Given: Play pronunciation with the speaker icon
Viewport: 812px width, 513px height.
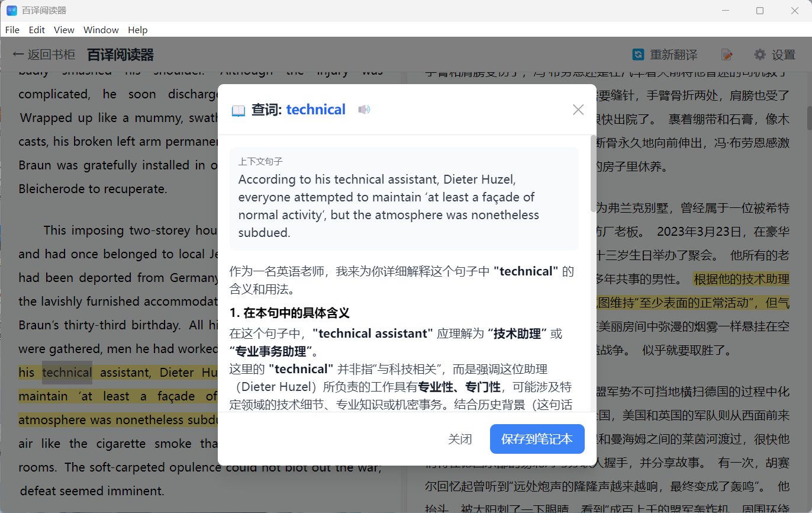Looking at the screenshot, I should [363, 109].
